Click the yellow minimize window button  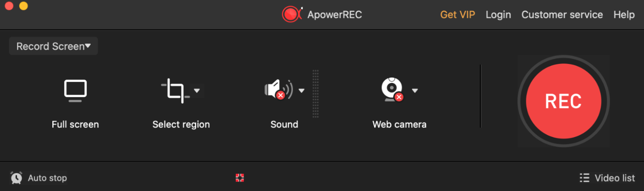(x=24, y=6)
